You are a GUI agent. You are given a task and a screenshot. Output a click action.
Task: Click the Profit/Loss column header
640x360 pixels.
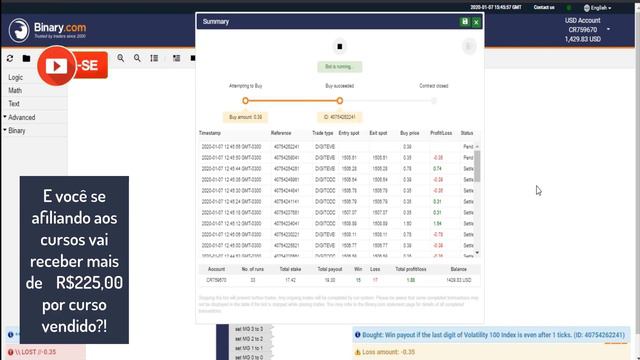(441, 133)
